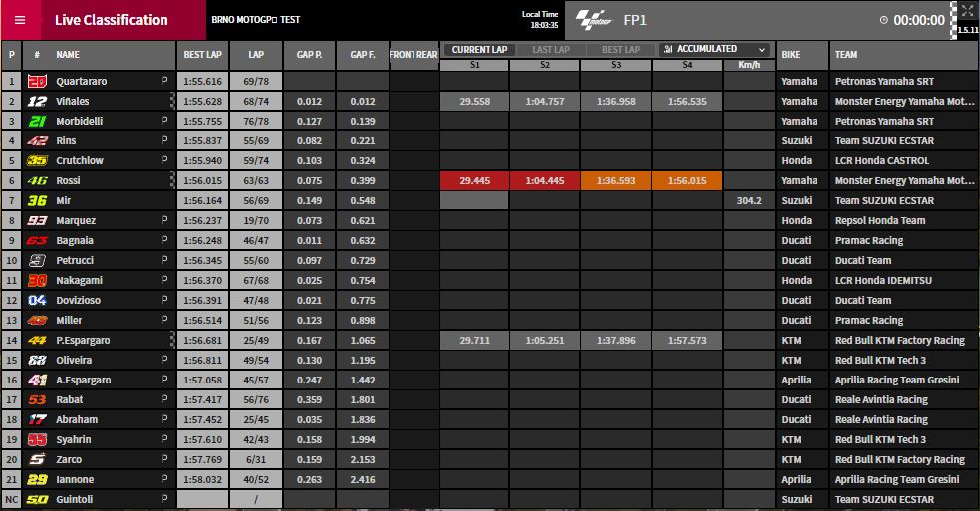The height and width of the screenshot is (511, 980).
Task: Click A.Espargaro's number 41 badge
Action: [x=37, y=381]
